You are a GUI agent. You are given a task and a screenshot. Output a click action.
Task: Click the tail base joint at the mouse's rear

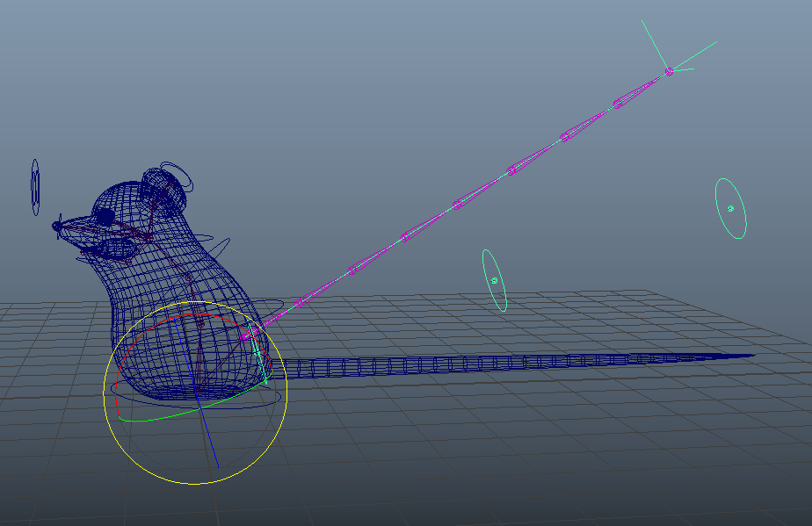point(247,335)
